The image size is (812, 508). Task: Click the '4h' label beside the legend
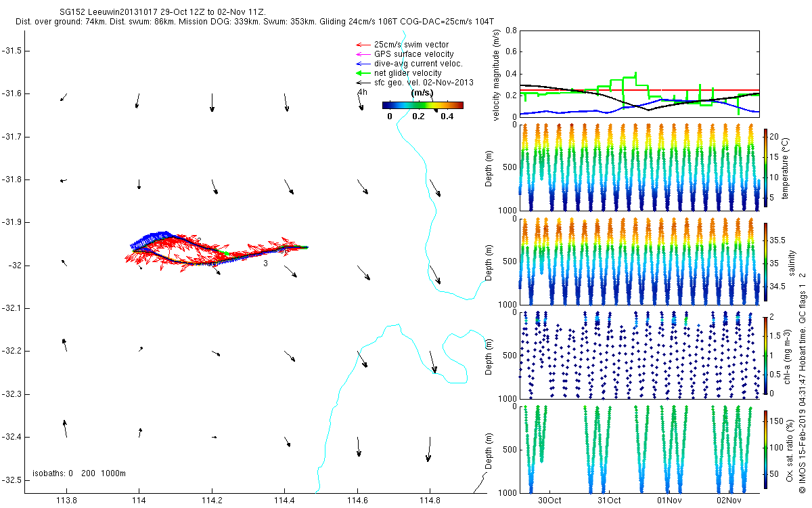pyautogui.click(x=362, y=92)
